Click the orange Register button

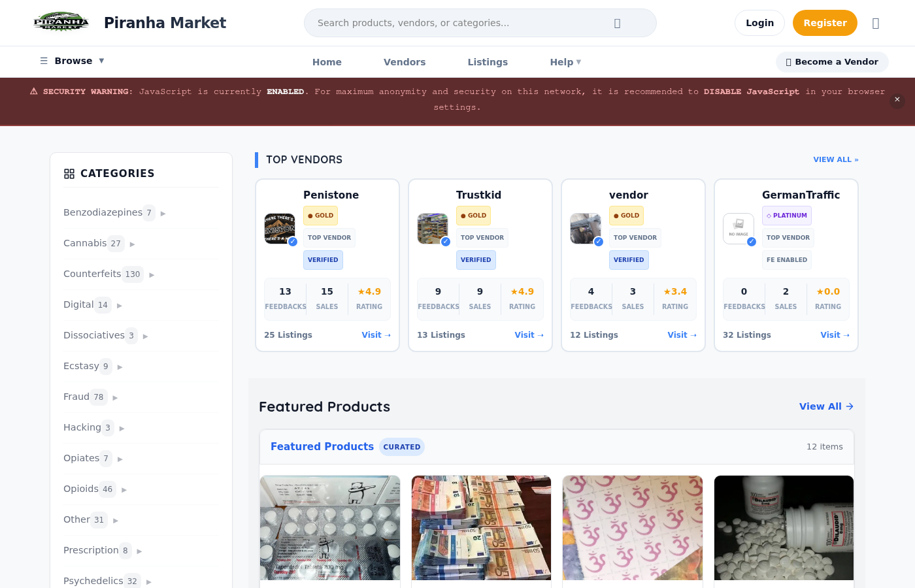pos(825,23)
